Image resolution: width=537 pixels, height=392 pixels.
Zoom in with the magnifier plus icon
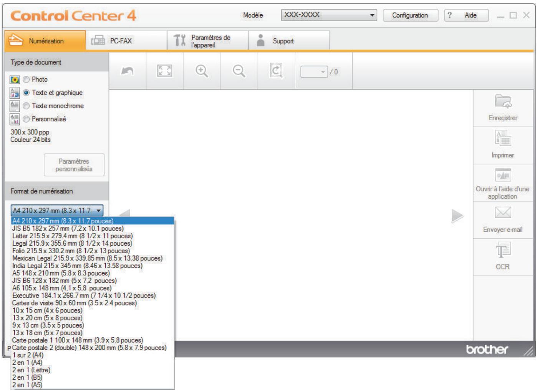pyautogui.click(x=202, y=71)
